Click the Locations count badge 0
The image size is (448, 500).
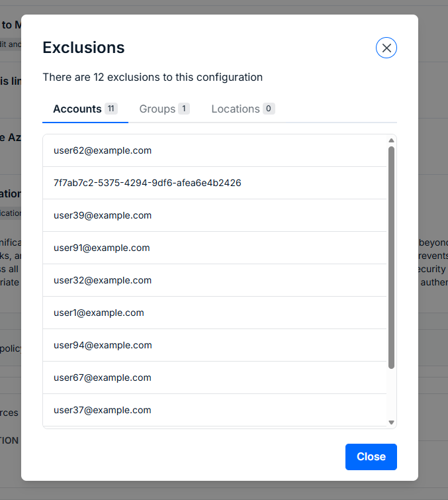pyautogui.click(x=269, y=109)
